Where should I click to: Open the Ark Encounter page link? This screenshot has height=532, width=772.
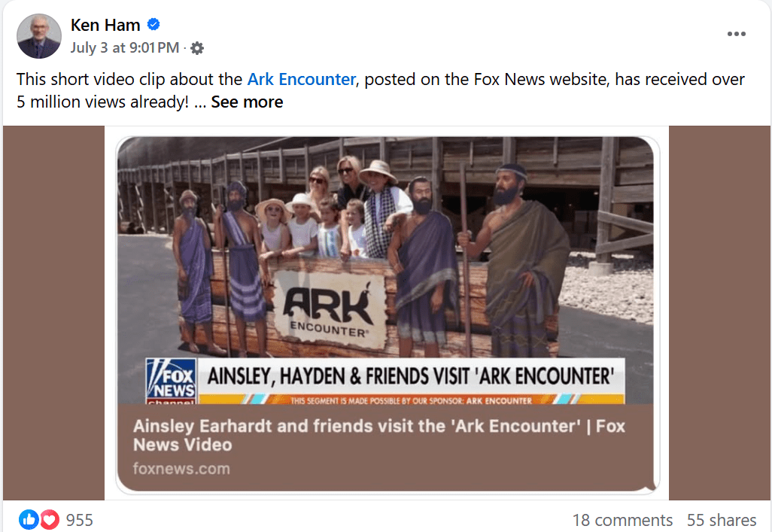(301, 79)
